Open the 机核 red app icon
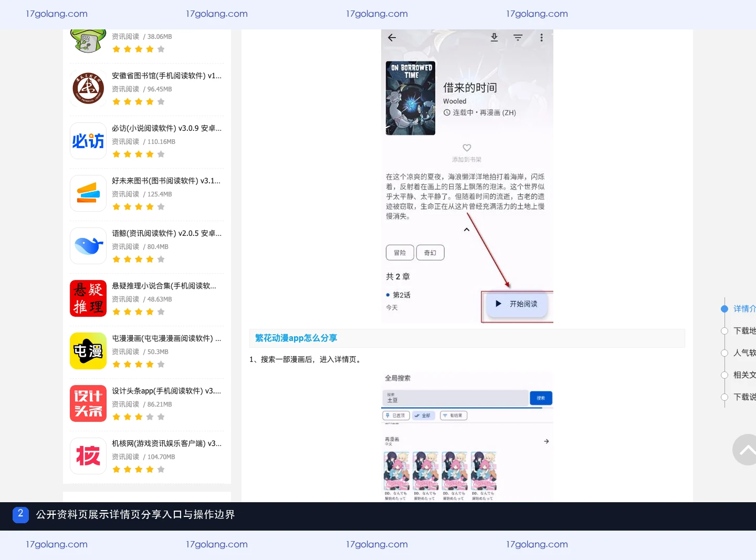The image size is (756, 560). pos(88,456)
